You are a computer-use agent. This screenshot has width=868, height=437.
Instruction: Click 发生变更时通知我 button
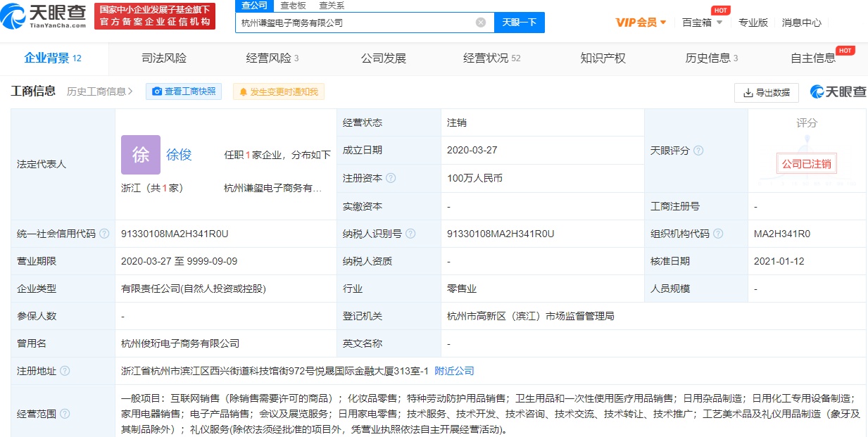pyautogui.click(x=279, y=91)
